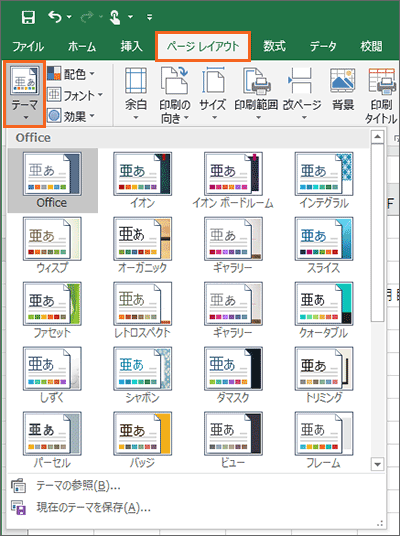This screenshot has width=400, height=536.
Task: Click the Touch/Mouse mode hand icon
Action: (115, 17)
